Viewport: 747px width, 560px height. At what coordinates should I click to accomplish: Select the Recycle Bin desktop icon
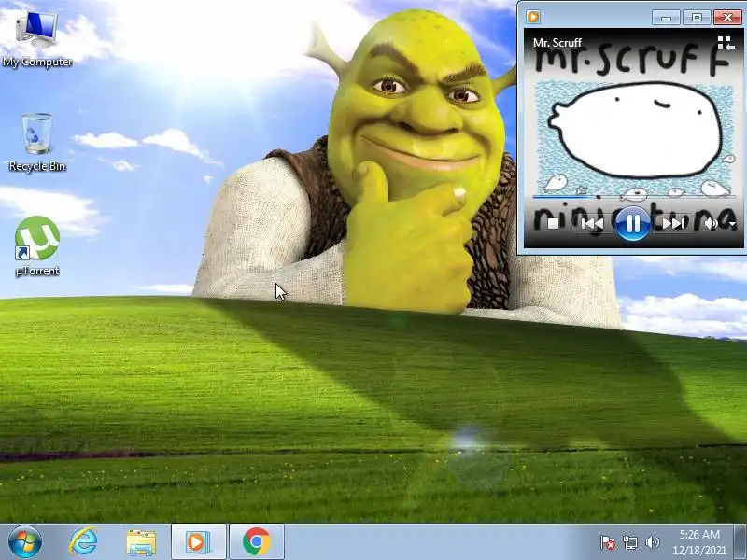pos(36,142)
